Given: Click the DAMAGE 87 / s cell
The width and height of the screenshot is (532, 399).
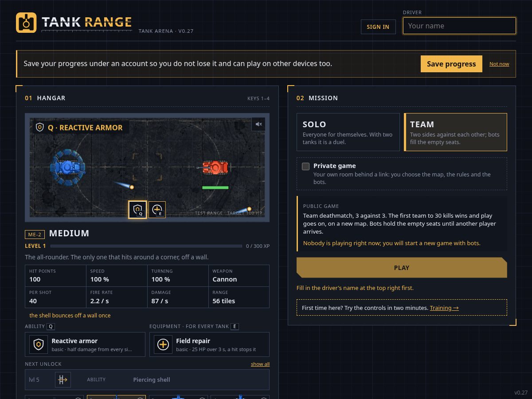Looking at the screenshot, I should click(x=178, y=297).
